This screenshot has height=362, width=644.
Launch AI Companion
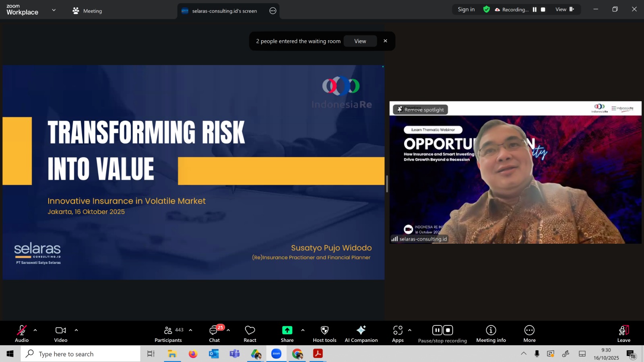[361, 334]
